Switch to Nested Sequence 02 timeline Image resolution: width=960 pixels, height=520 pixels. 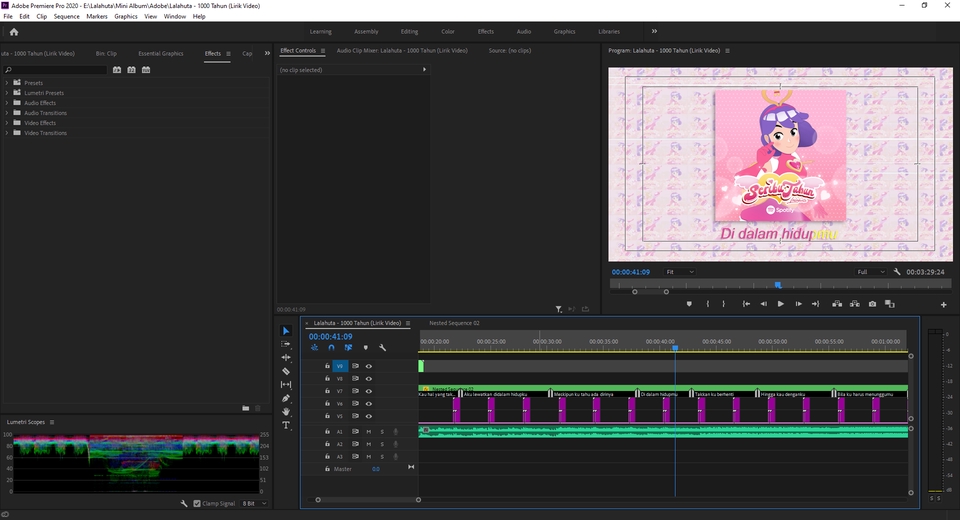[x=454, y=323]
